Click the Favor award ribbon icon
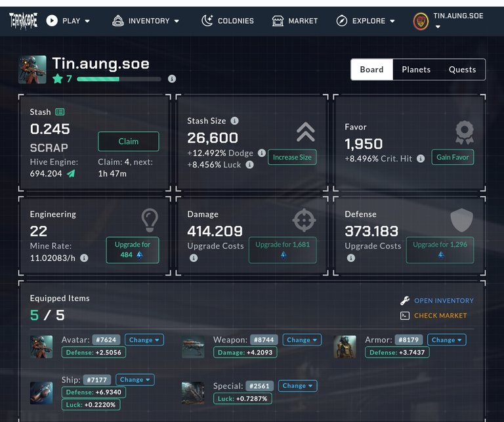 465,133
